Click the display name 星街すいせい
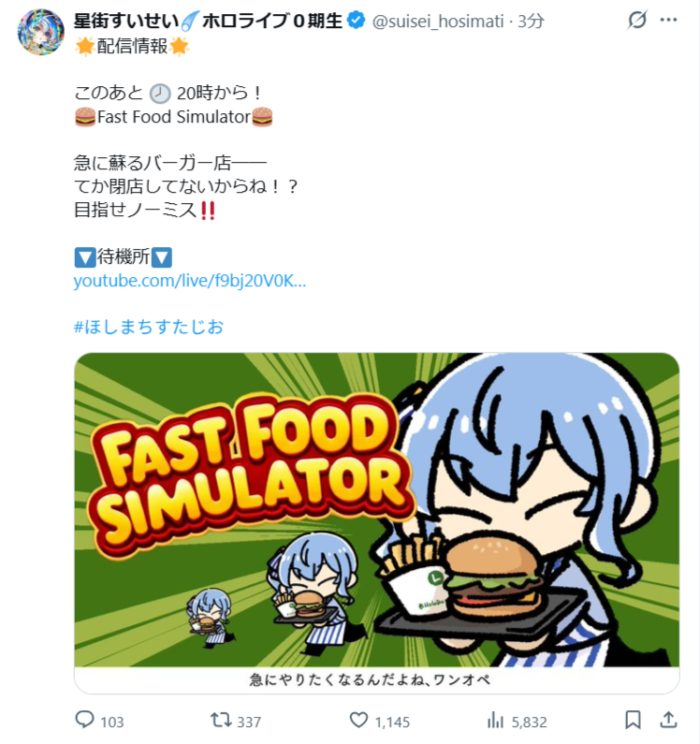 coord(126,21)
